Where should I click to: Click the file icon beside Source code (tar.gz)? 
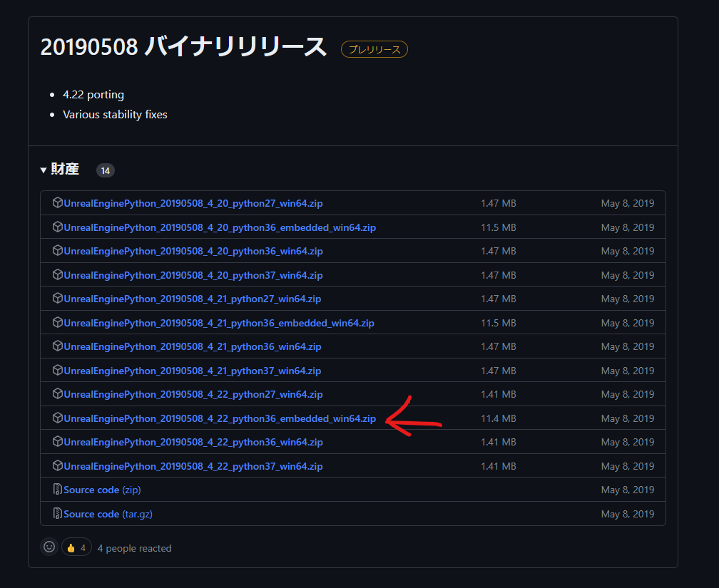click(x=57, y=514)
